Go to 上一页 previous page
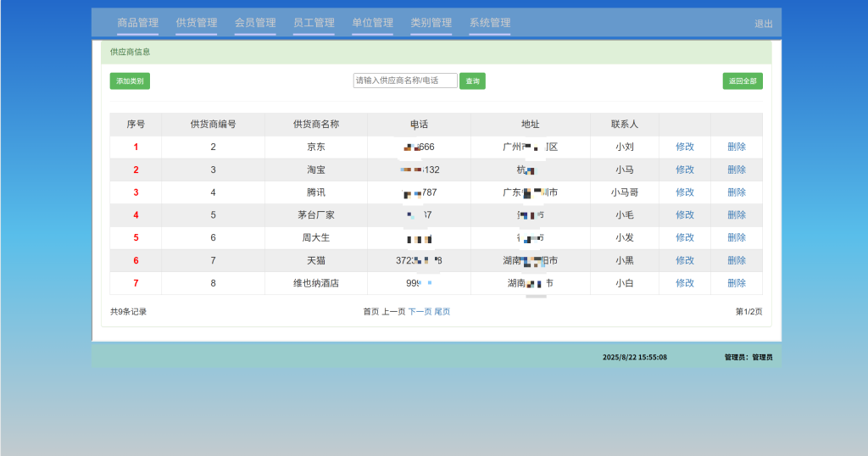 (393, 312)
